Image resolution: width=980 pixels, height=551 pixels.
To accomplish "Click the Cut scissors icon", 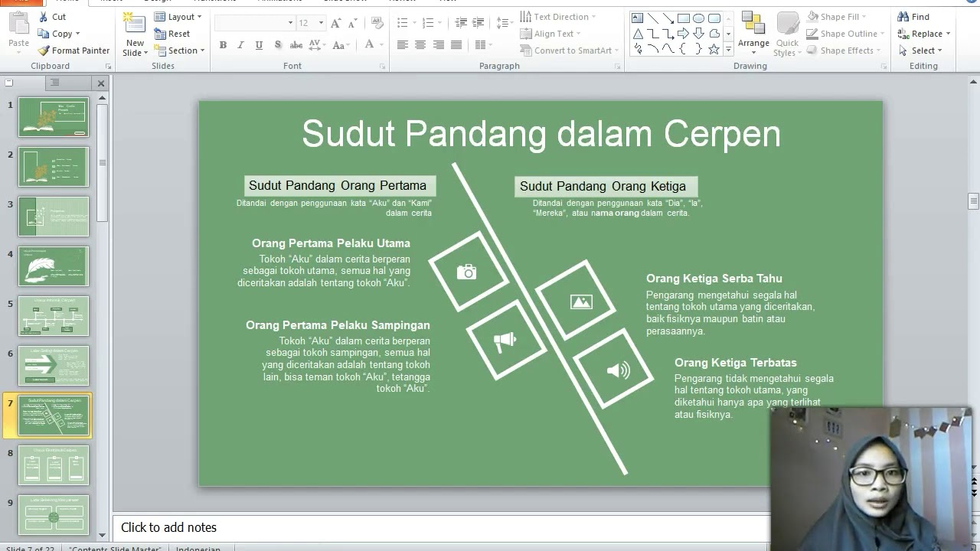I will click(x=44, y=17).
